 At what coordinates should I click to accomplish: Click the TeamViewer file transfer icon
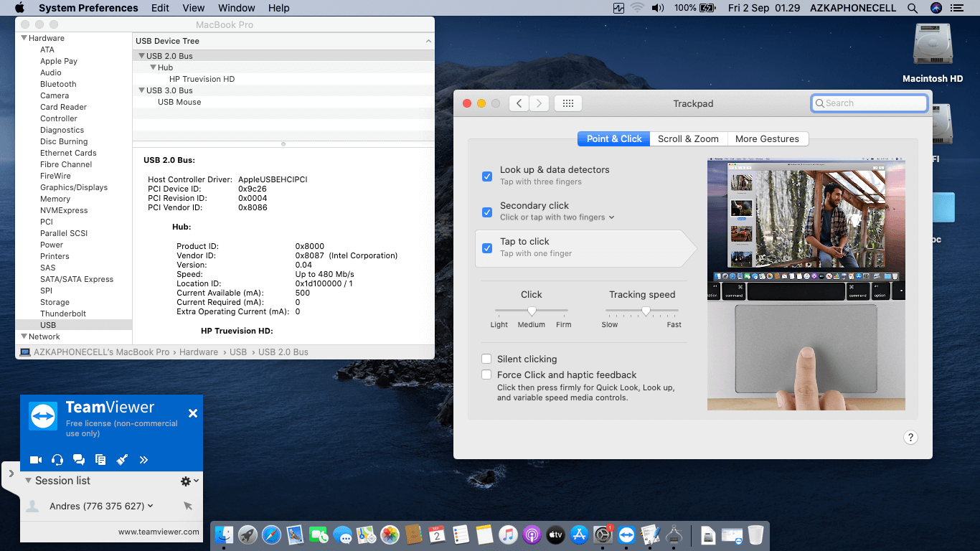click(100, 460)
